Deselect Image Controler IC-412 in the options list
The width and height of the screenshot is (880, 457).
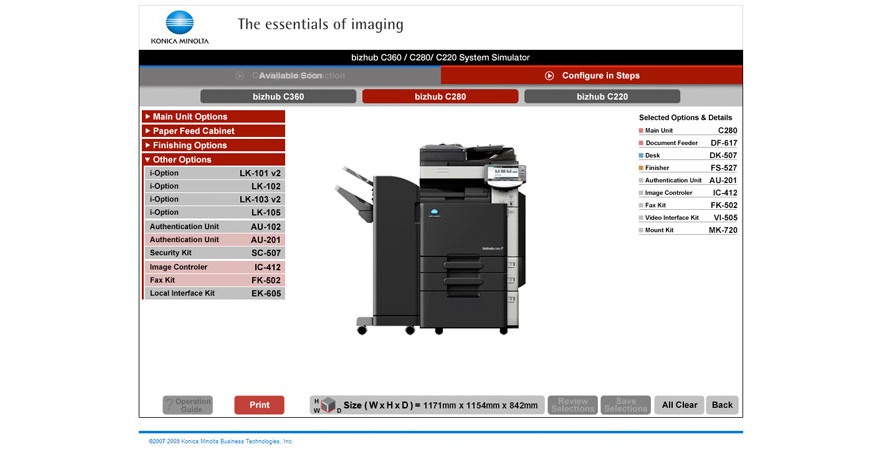coord(215,267)
